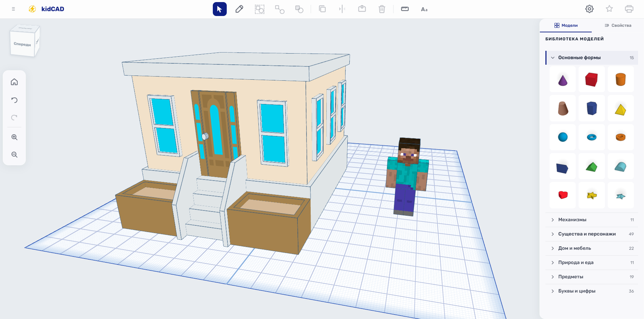
Task: Click the star favorite icon
Action: [609, 9]
